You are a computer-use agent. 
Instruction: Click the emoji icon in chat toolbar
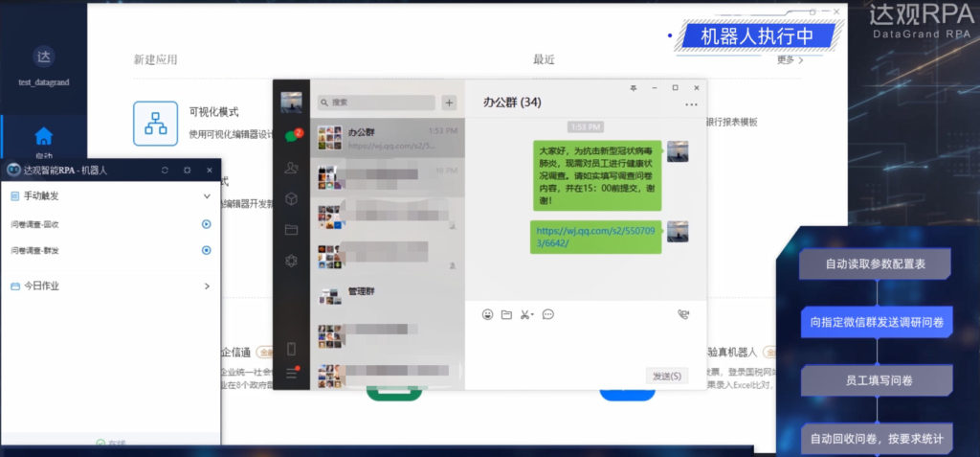click(487, 314)
